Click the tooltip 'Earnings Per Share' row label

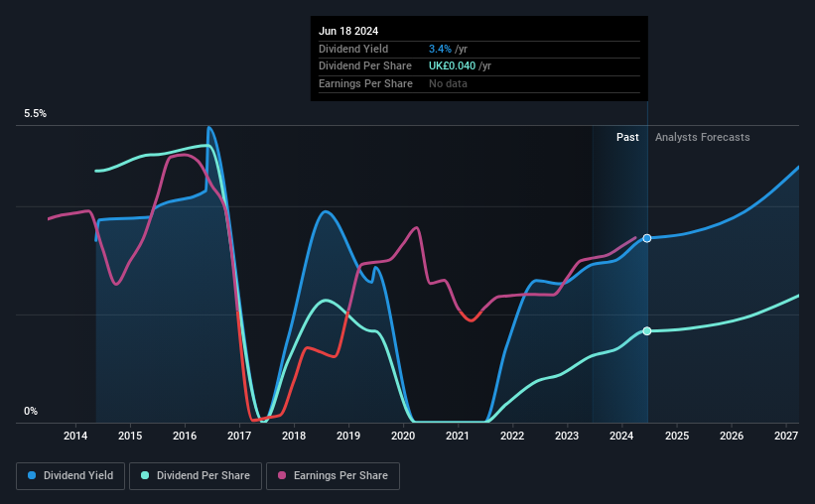365,83
